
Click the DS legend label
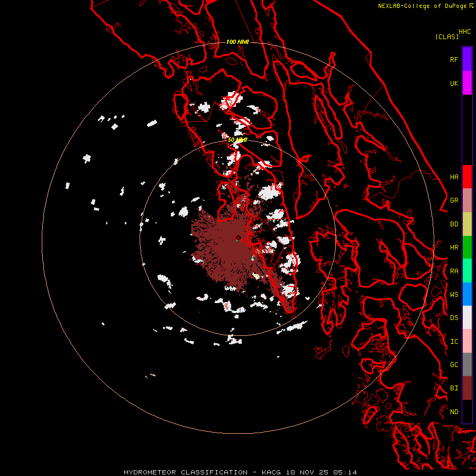point(454,318)
